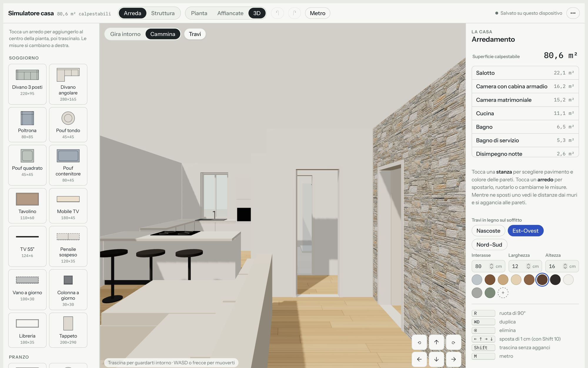
Task: Click the undo arrow icon
Action: [x=277, y=13]
